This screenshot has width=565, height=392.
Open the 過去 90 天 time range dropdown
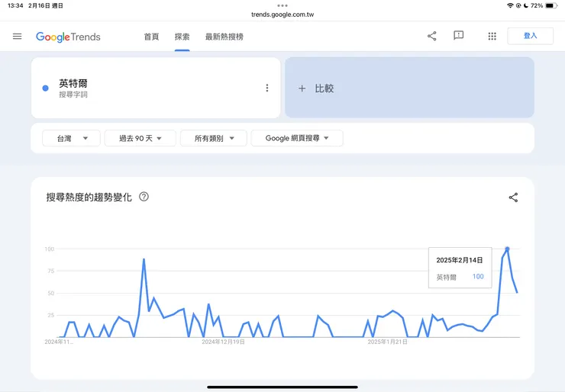(140, 138)
